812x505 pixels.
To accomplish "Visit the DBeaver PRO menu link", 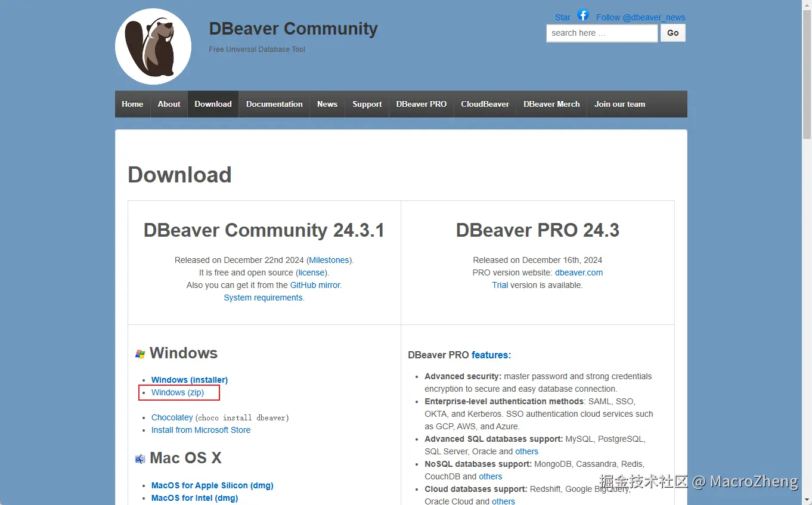I will pyautogui.click(x=422, y=104).
